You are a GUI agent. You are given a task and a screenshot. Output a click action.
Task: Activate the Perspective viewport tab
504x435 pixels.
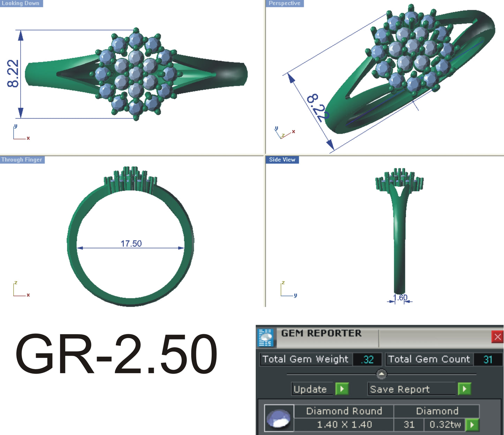click(x=284, y=3)
